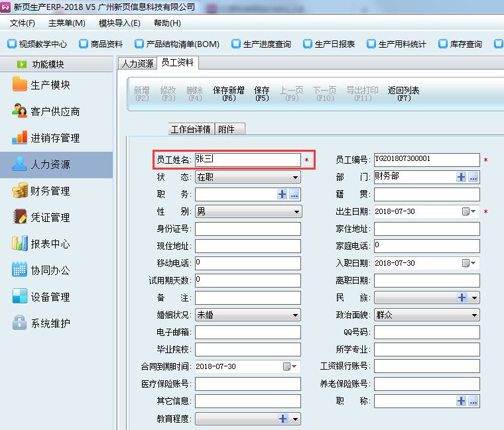This screenshot has height=430, width=504.
Task: Open the 生产模块 folder icon
Action: pos(20,85)
